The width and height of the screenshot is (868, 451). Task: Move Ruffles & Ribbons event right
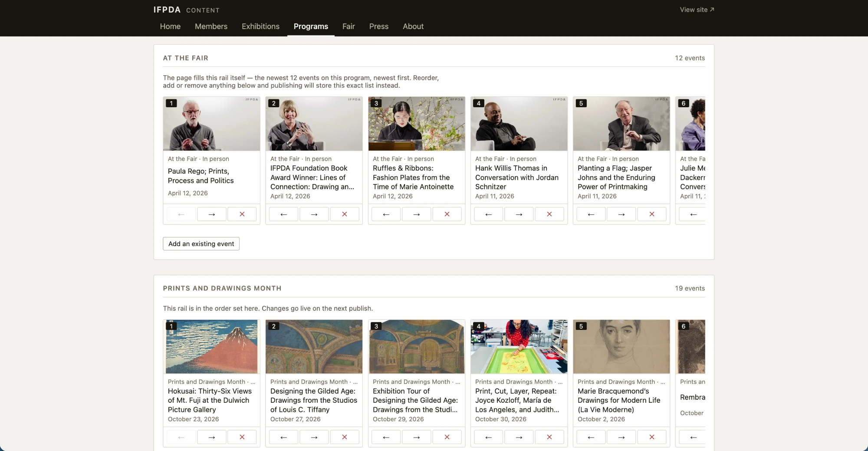tap(417, 214)
